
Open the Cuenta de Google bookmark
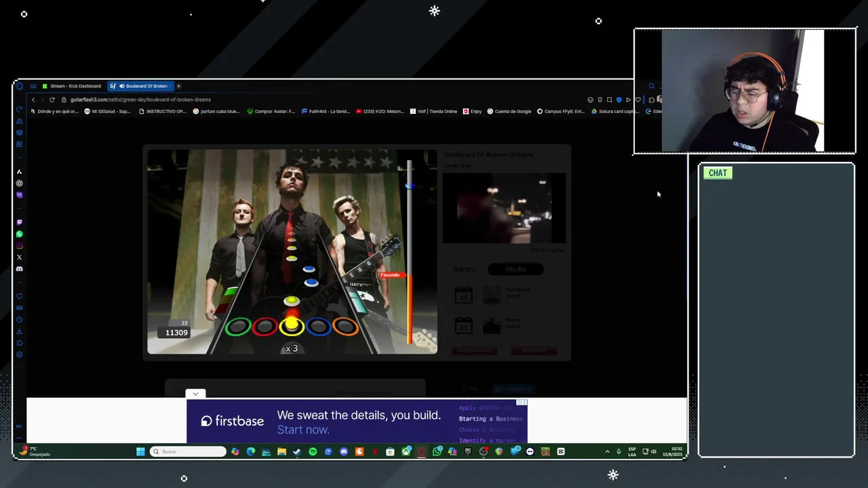pos(509,111)
